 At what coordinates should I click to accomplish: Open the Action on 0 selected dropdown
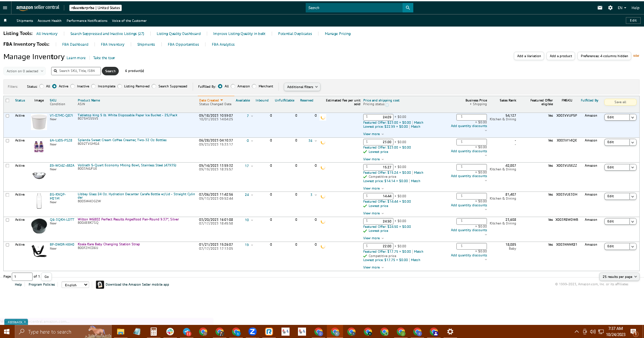25,71
